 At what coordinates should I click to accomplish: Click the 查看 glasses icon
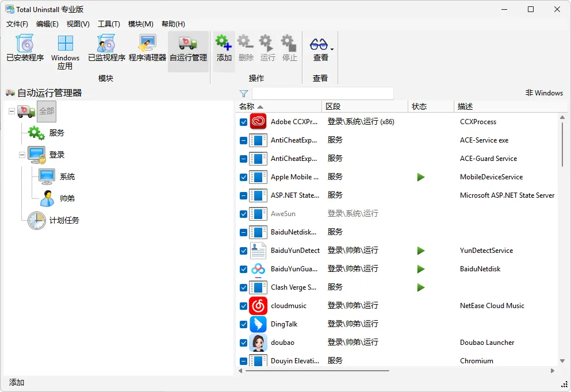(x=319, y=44)
